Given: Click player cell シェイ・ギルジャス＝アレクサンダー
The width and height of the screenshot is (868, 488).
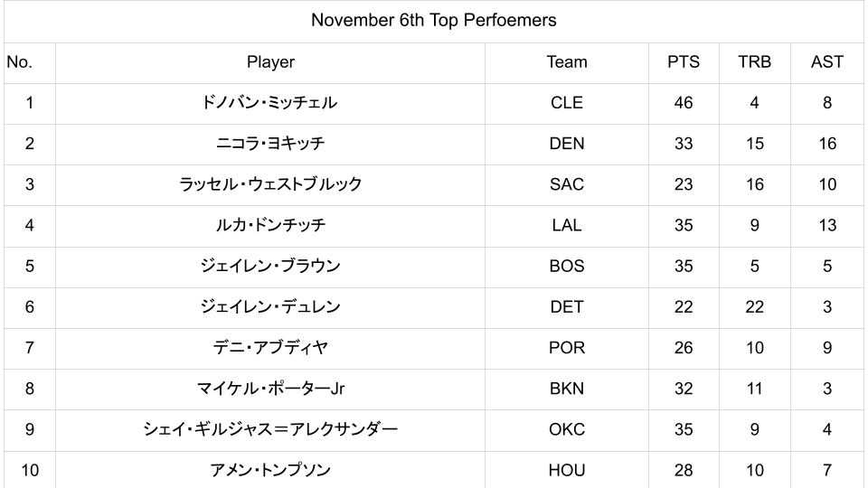Looking at the screenshot, I should point(270,429).
